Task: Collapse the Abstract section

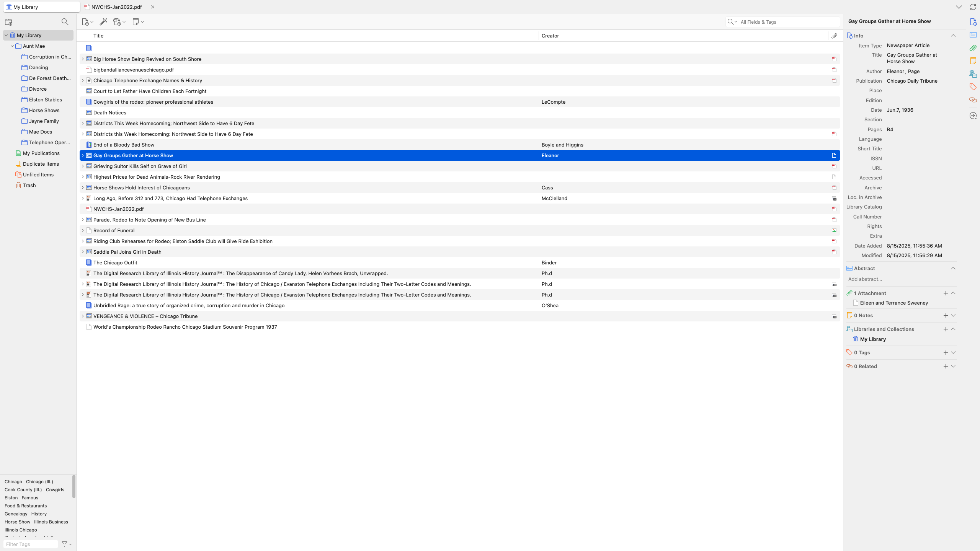Action: click(953, 268)
